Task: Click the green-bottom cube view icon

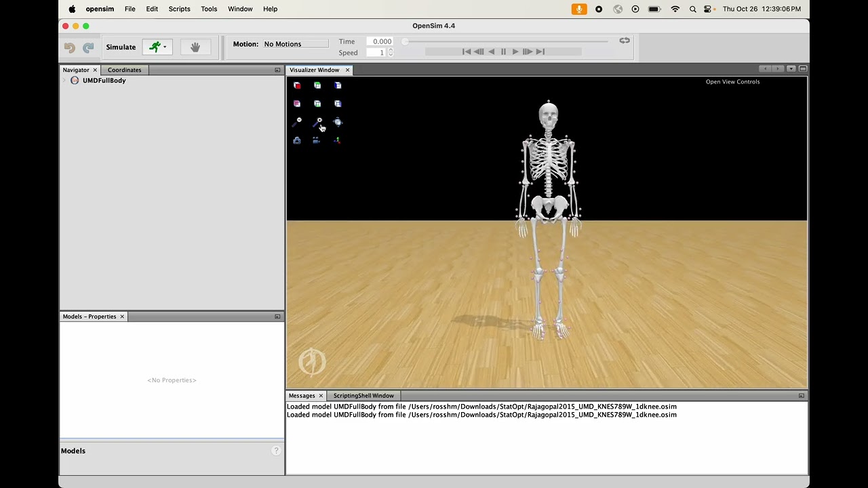Action: pos(317,104)
